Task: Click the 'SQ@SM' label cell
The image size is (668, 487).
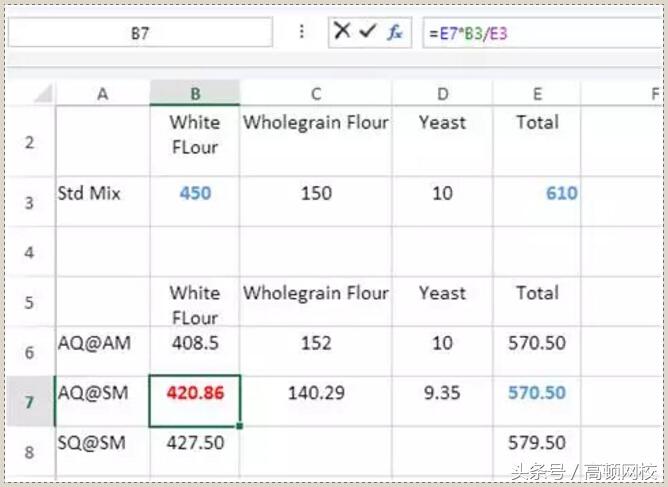Action: click(103, 451)
